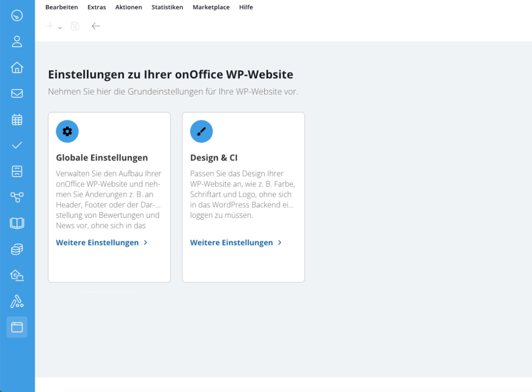Click heading Einstellungen zu Ihrer onOffice WP-Website

point(171,74)
